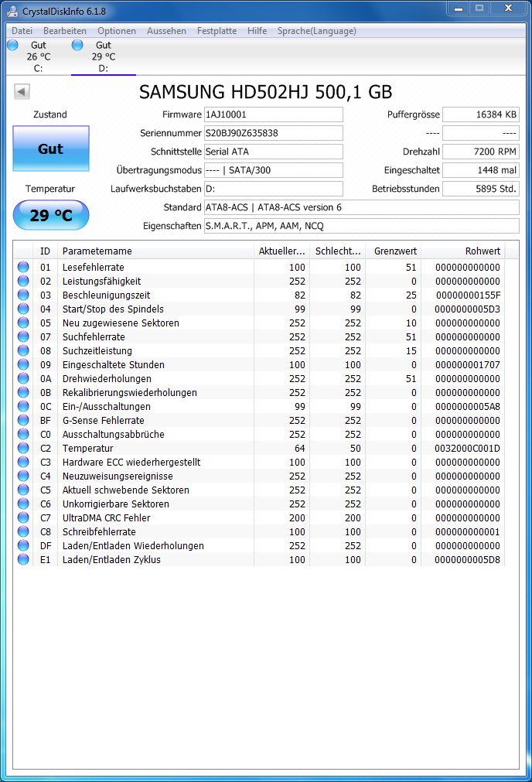Viewport: 532px width, 782px height.
Task: Click the status icon for Neu zugewiesene Sektoren
Action: pyautogui.click(x=23, y=323)
